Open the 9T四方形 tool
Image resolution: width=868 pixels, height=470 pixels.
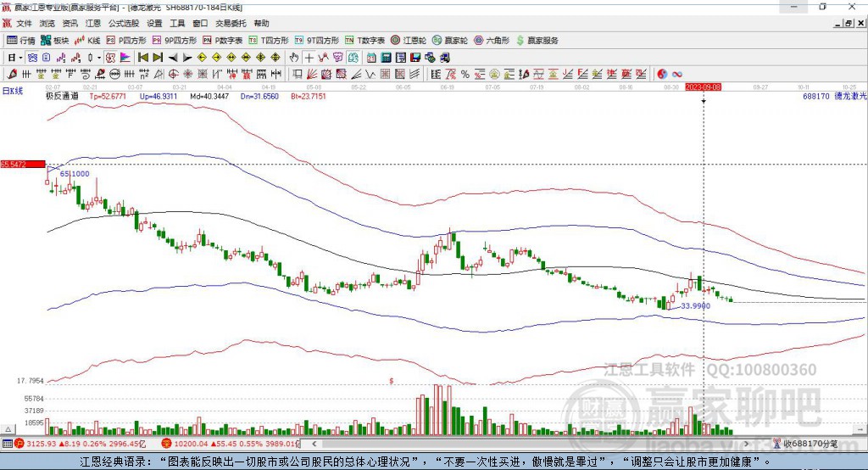pos(317,41)
